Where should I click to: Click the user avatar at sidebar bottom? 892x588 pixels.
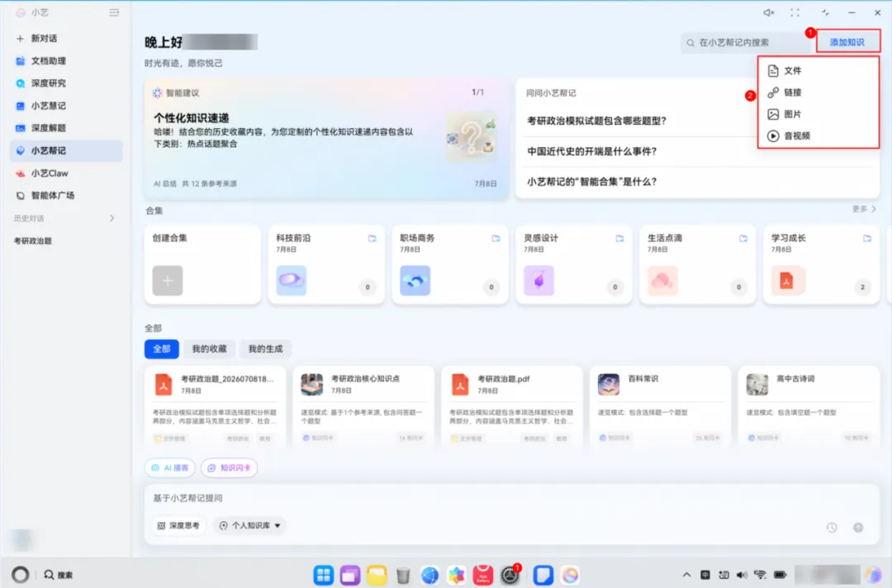(x=22, y=539)
